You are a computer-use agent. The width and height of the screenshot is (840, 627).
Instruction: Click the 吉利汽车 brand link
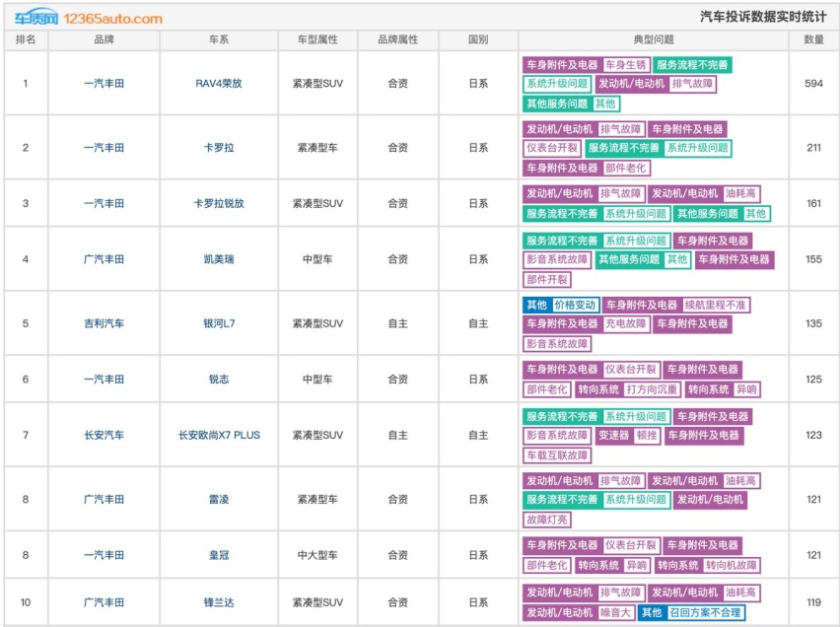click(104, 323)
